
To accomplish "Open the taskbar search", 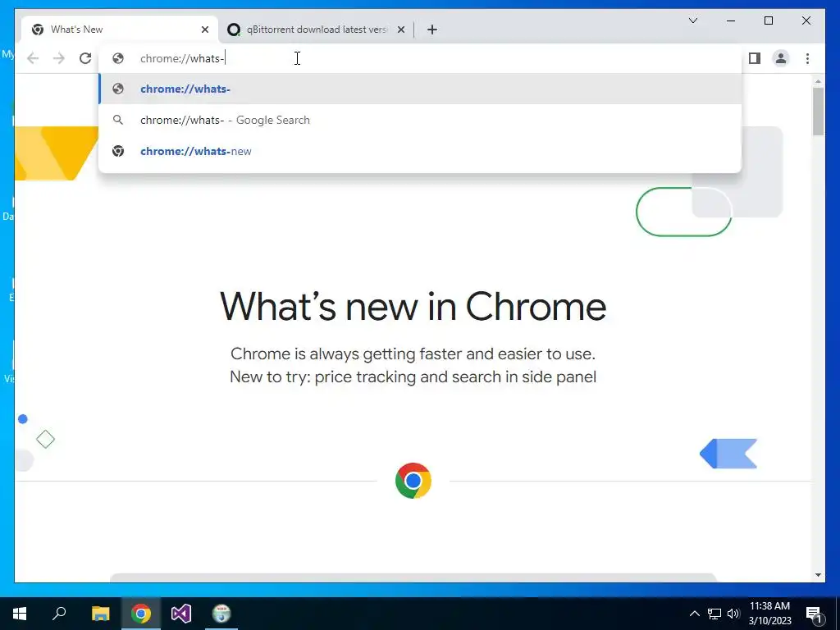I will pyautogui.click(x=59, y=614).
